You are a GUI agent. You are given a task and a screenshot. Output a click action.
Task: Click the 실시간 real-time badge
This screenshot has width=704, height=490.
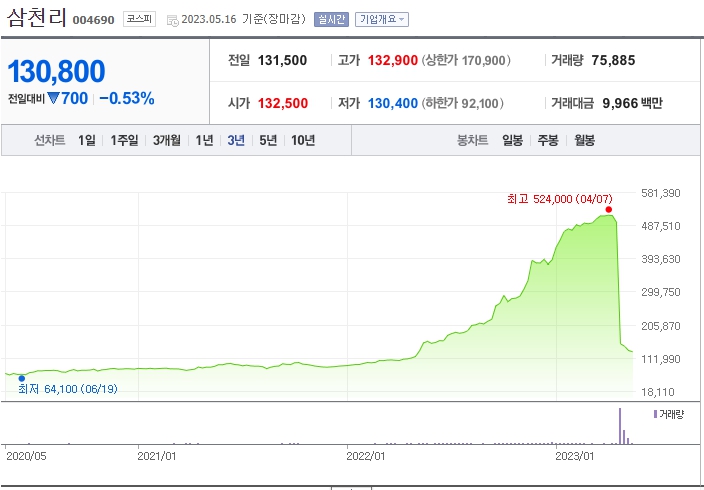(x=330, y=19)
